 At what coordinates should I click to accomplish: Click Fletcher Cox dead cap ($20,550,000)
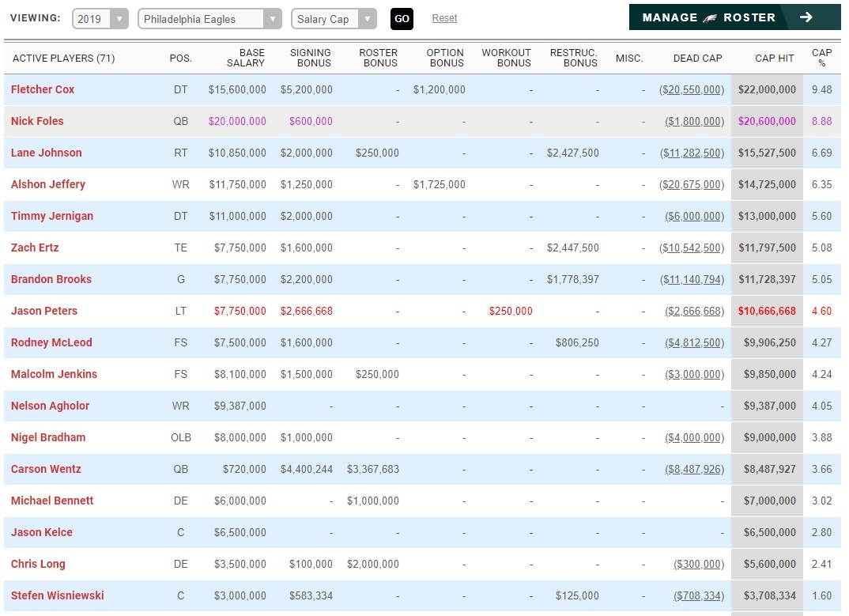coord(692,90)
